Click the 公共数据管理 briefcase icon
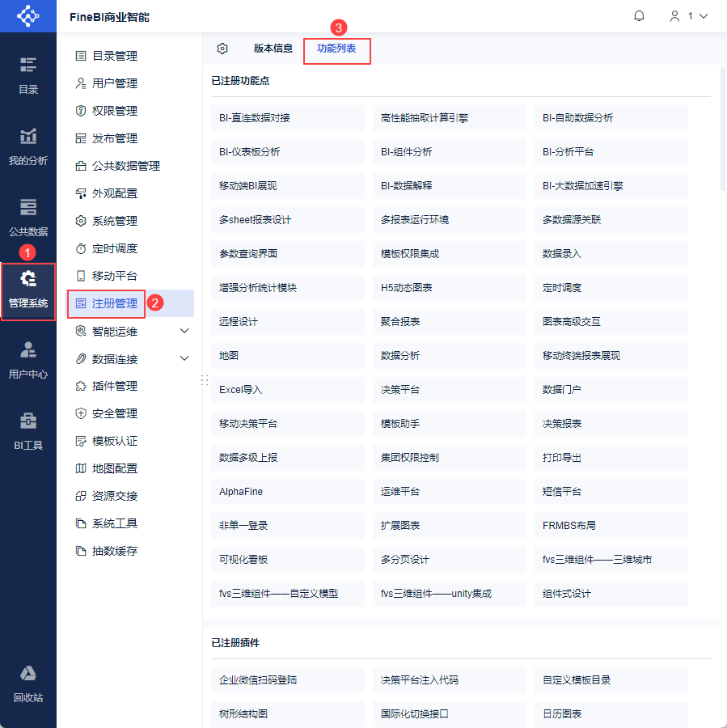This screenshot has height=728, width=727. [x=81, y=166]
